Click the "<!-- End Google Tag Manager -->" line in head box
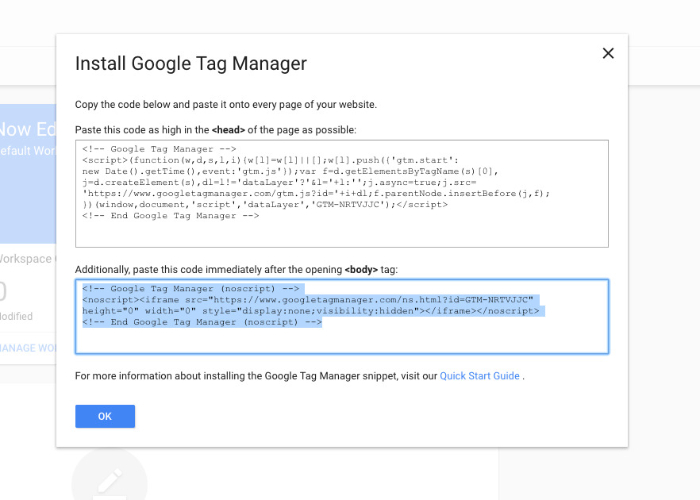Screen dimensions: 700x500 [171, 216]
